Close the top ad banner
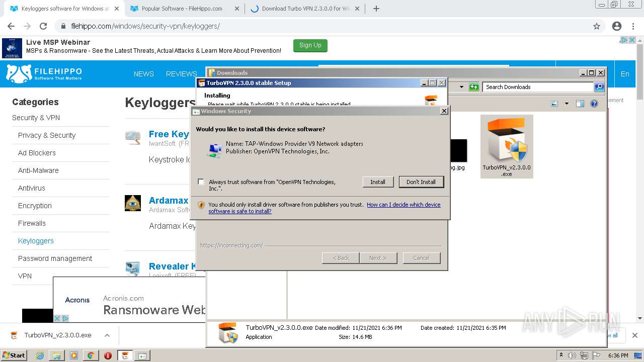 point(632,40)
